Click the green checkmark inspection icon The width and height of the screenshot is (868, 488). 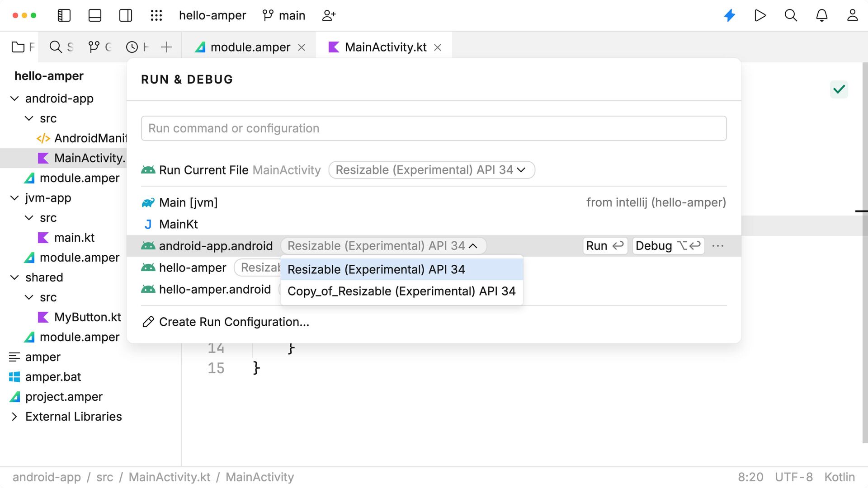839,89
